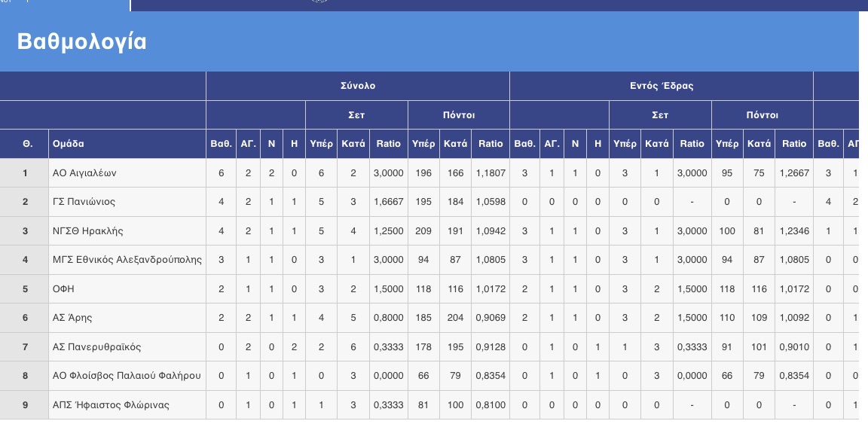This screenshot has width=868, height=424.
Task: Click the 166 points-against cell
Action: [456, 173]
